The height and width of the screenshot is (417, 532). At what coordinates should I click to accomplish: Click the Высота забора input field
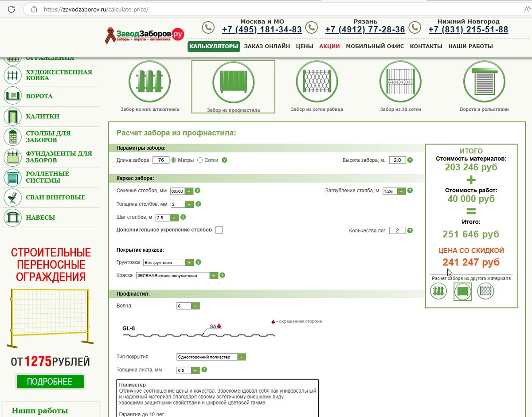pyautogui.click(x=397, y=160)
